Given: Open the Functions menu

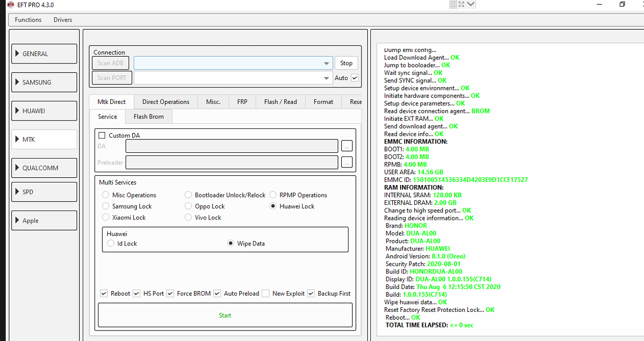Looking at the screenshot, I should pyautogui.click(x=28, y=20).
